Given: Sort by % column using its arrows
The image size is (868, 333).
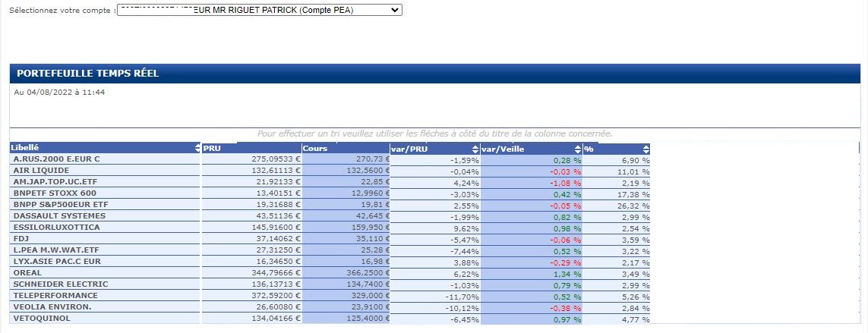Looking at the screenshot, I should (x=646, y=149).
